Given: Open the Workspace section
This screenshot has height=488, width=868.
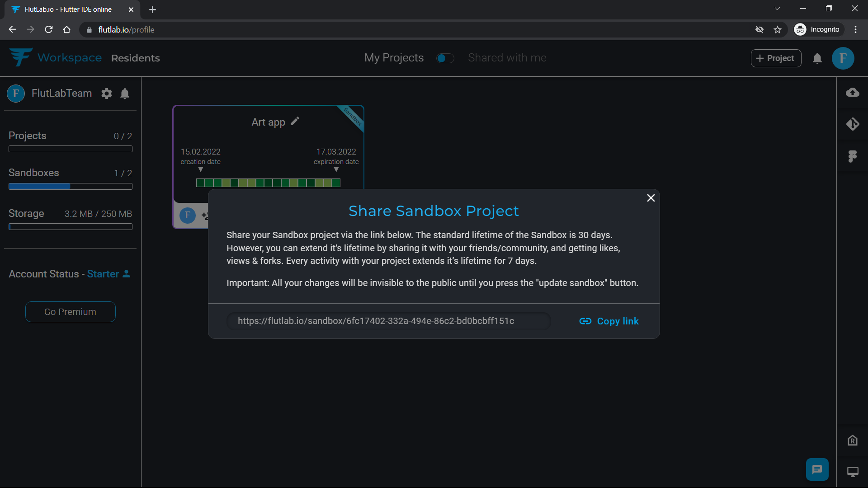Looking at the screenshot, I should click(70, 58).
